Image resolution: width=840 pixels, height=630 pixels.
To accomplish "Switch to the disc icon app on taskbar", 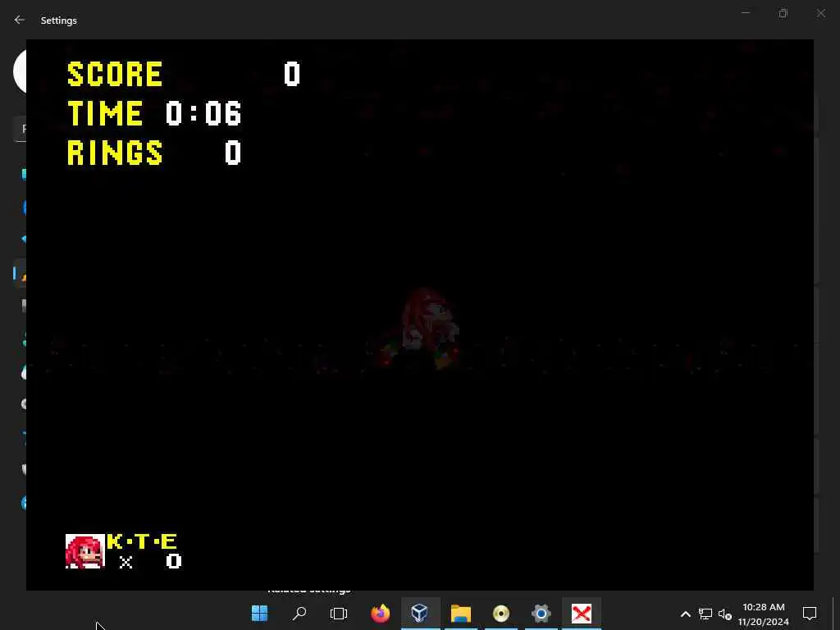I will [501, 613].
